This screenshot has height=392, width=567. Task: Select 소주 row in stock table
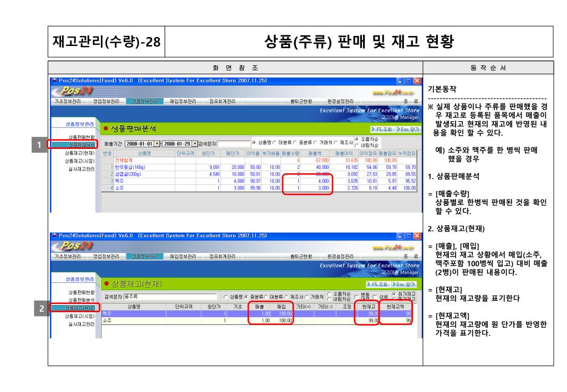coord(257,321)
